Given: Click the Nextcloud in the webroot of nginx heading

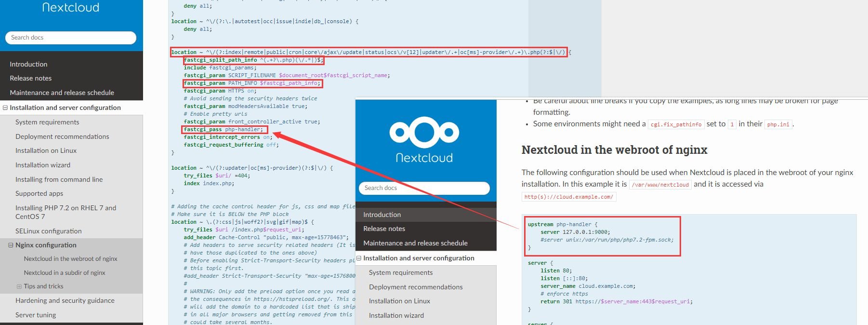Looking at the screenshot, I should click(614, 150).
